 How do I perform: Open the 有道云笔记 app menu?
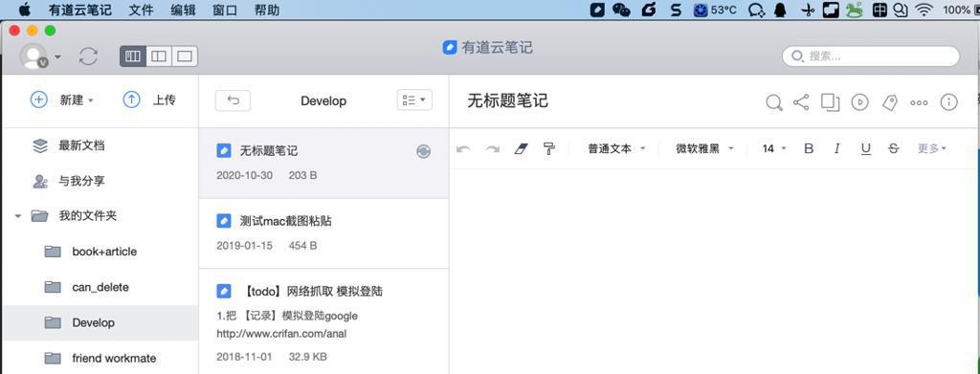(81, 10)
